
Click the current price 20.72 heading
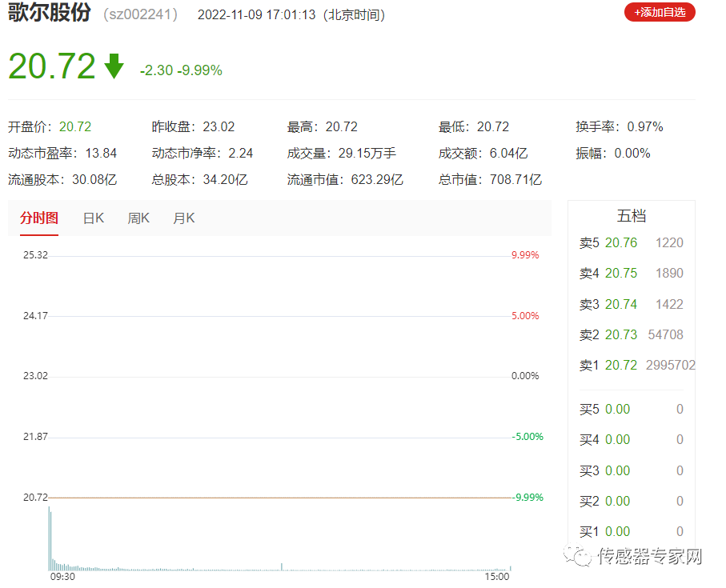click(52, 66)
